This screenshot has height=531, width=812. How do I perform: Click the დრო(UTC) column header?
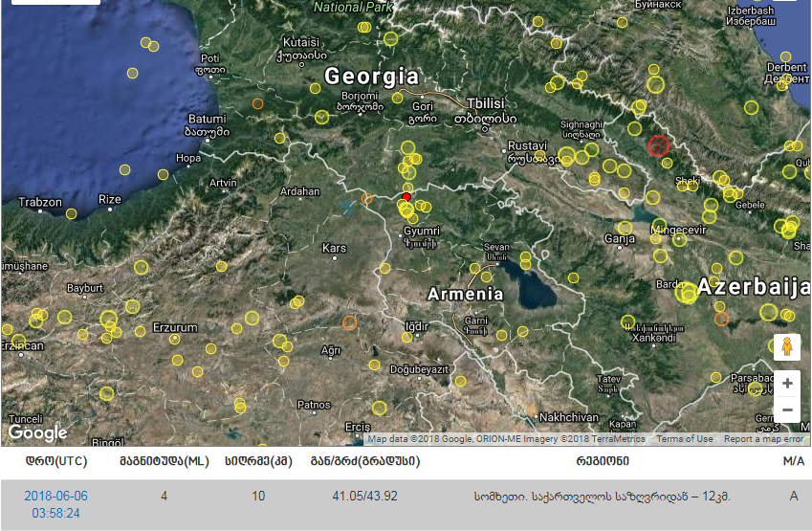[x=55, y=462]
